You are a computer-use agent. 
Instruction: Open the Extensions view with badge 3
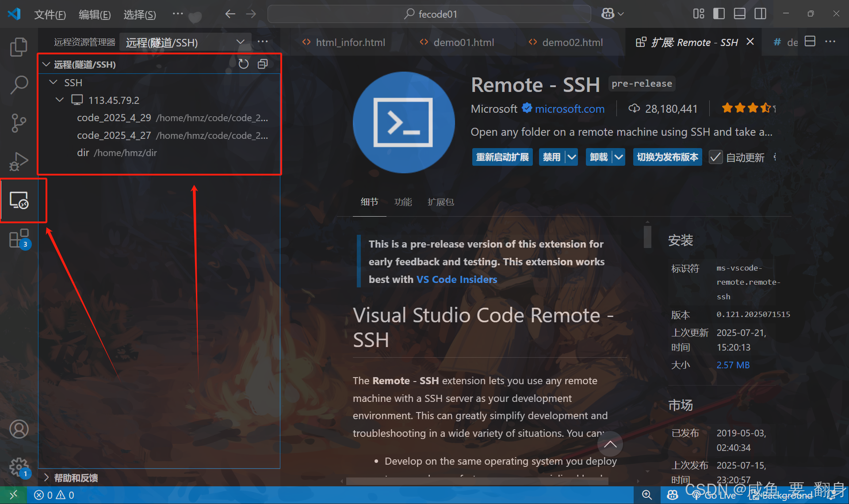click(19, 239)
